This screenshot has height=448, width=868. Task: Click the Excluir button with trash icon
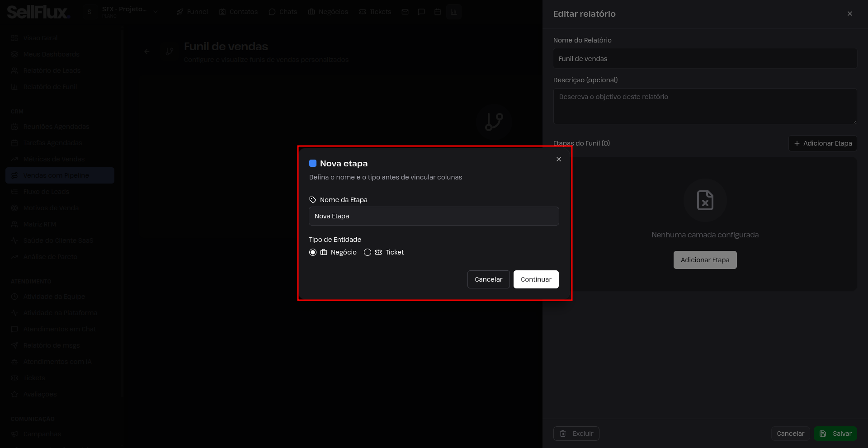click(576, 434)
